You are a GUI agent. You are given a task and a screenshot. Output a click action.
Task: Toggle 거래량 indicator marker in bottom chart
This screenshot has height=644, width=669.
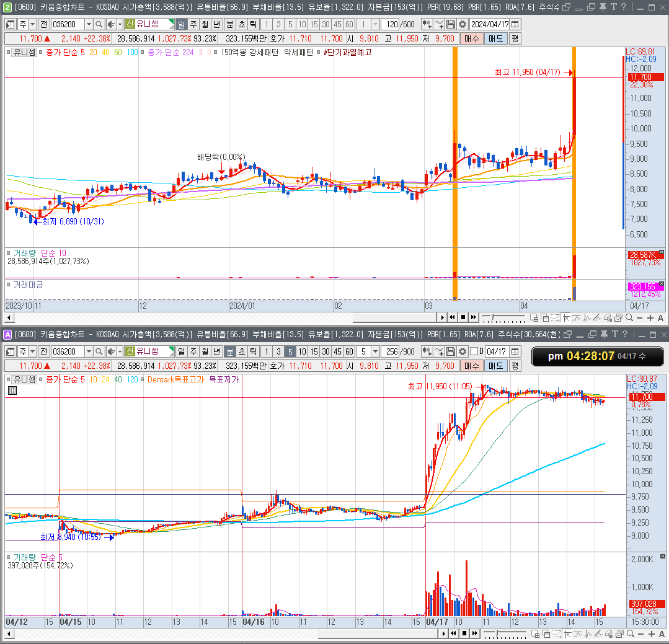[9, 557]
